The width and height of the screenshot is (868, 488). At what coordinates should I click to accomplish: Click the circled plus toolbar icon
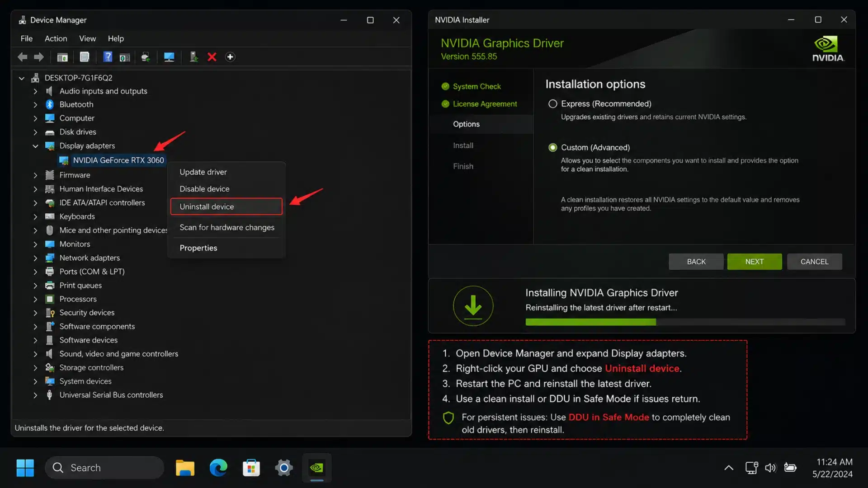tap(230, 57)
